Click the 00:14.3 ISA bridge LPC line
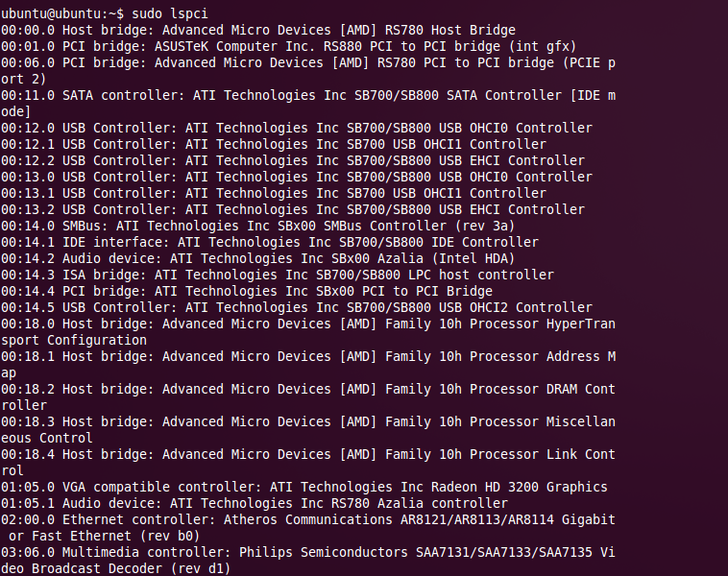 [277, 275]
